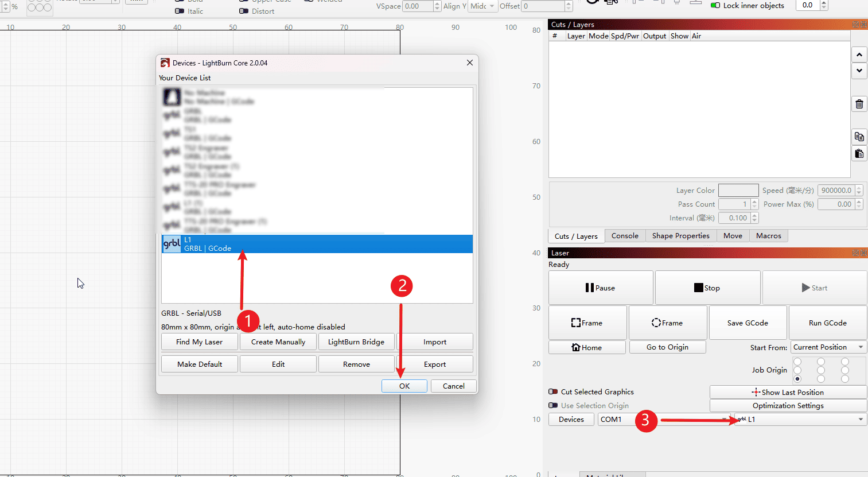Move layer up with the up arrow
Image resolution: width=868 pixels, height=477 pixels.
pyautogui.click(x=859, y=55)
